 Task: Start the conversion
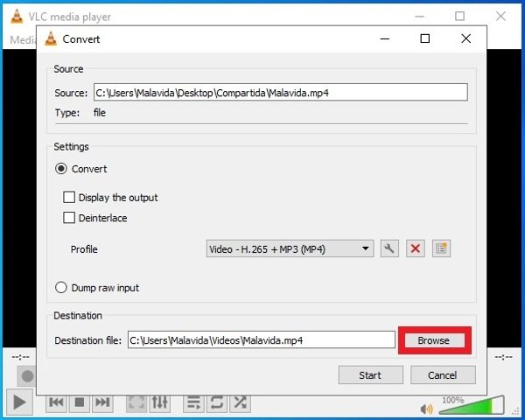[371, 375]
